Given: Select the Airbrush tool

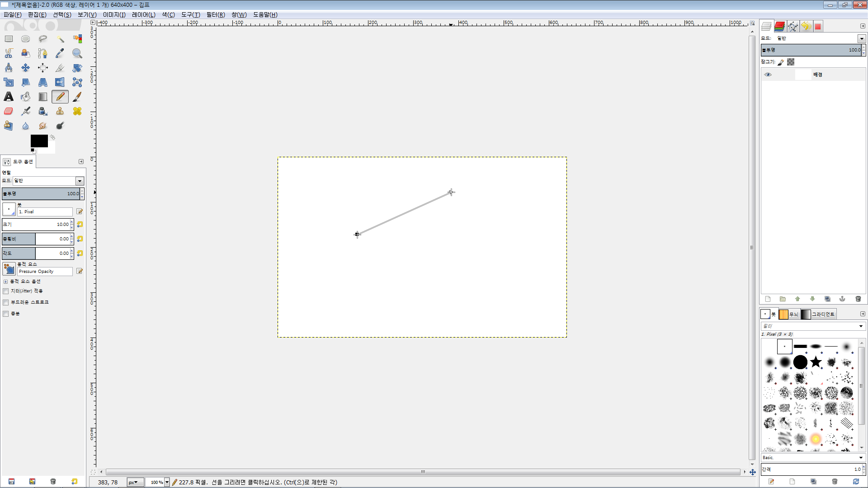Looking at the screenshot, I should [26, 111].
